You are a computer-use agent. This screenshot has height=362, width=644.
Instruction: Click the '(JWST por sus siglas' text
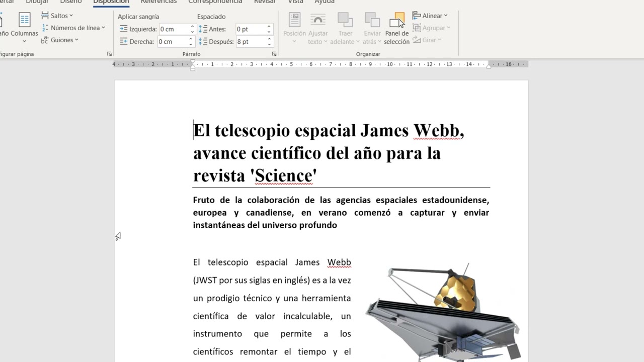231,280
